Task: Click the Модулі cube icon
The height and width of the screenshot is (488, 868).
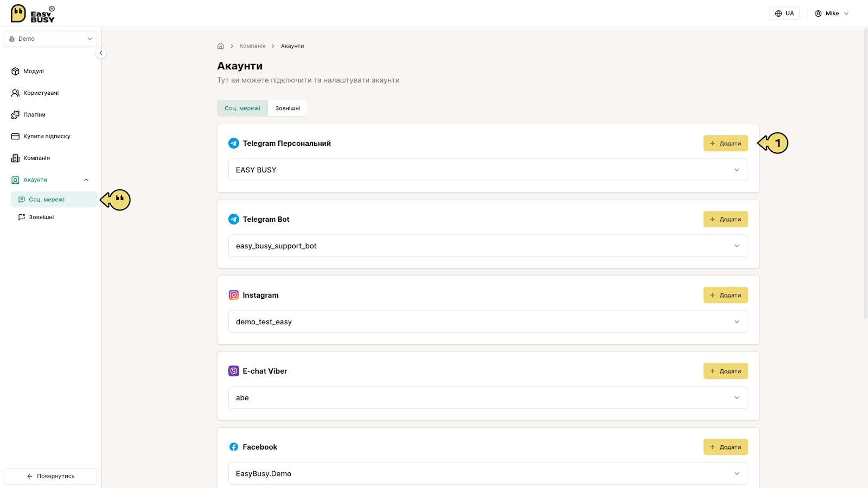Action: click(x=15, y=72)
